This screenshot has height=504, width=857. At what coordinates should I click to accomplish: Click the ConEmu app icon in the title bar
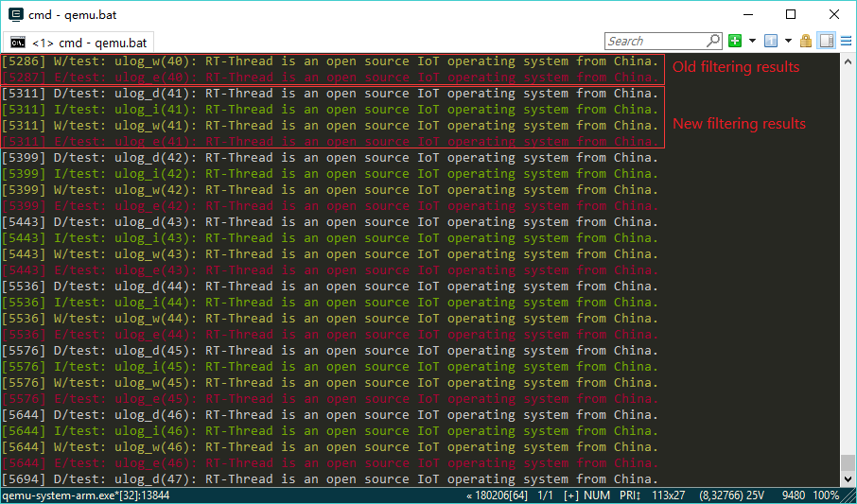15,14
